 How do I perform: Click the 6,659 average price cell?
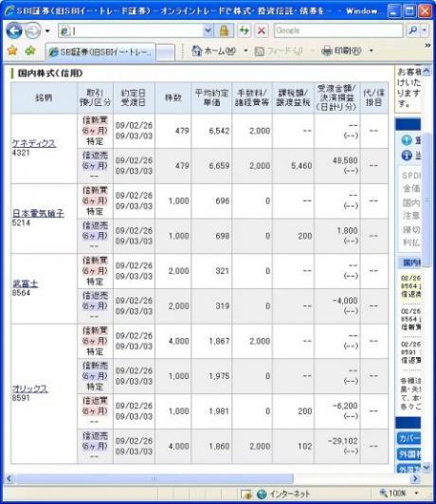point(219,166)
